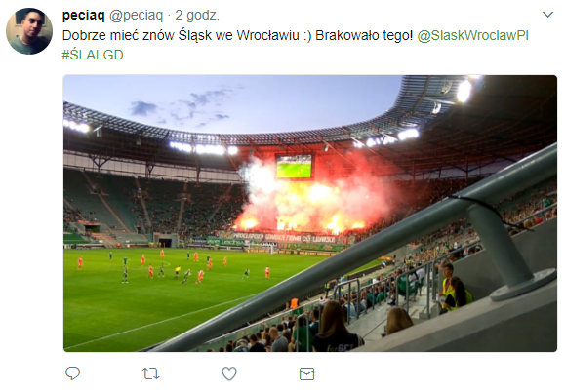Open the @SlaskWroclawPl mention link

(472, 35)
